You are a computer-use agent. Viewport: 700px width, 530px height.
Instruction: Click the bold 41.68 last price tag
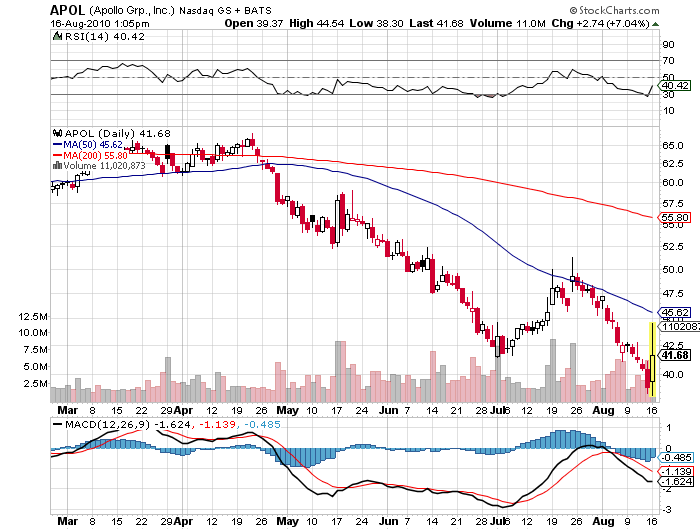[x=675, y=355]
